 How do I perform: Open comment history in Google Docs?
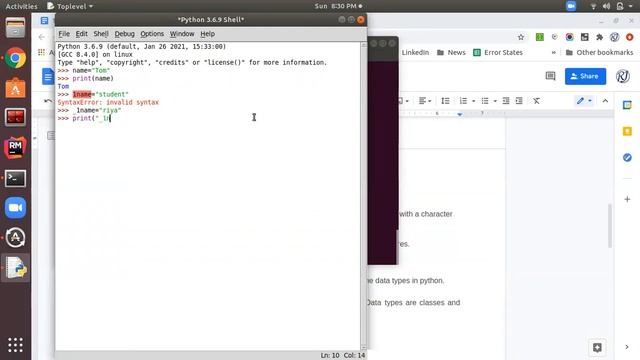[550, 76]
